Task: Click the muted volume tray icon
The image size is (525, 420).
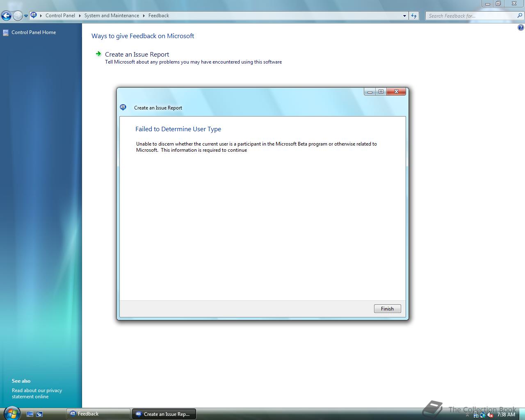Action: coord(490,415)
